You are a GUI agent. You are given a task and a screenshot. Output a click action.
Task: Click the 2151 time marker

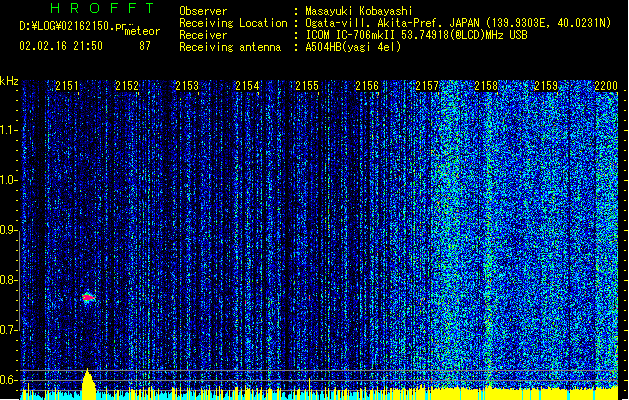[67, 86]
